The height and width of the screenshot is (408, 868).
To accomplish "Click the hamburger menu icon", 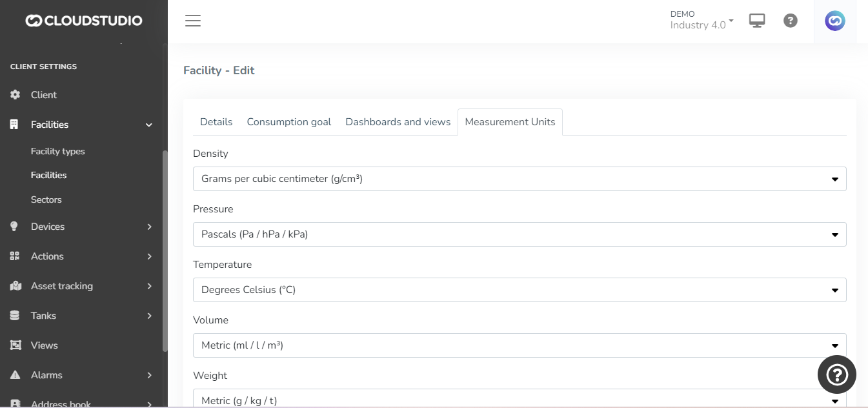I will point(193,21).
